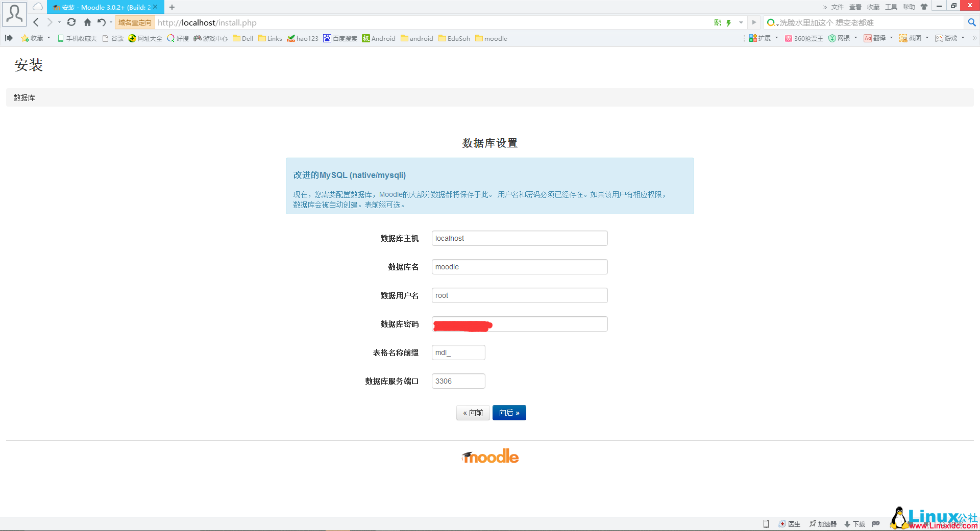980x531 pixels.
Task: Click the phone icon in the status bar
Action: point(766,524)
